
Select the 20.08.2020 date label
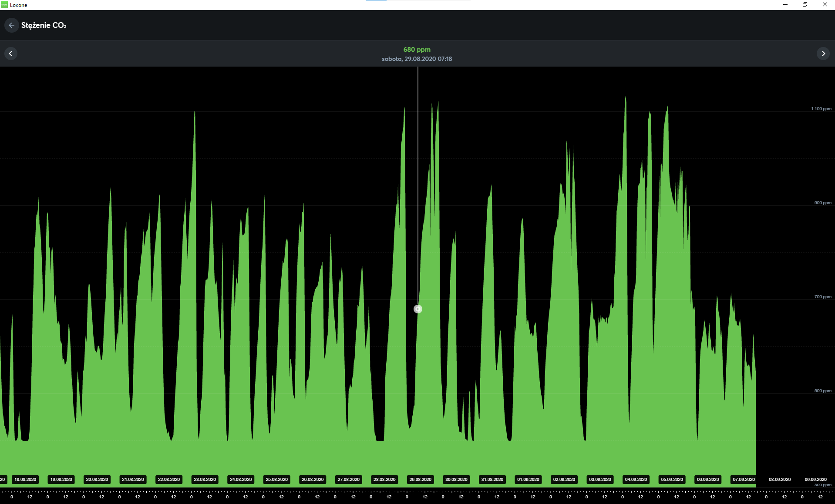(x=97, y=480)
